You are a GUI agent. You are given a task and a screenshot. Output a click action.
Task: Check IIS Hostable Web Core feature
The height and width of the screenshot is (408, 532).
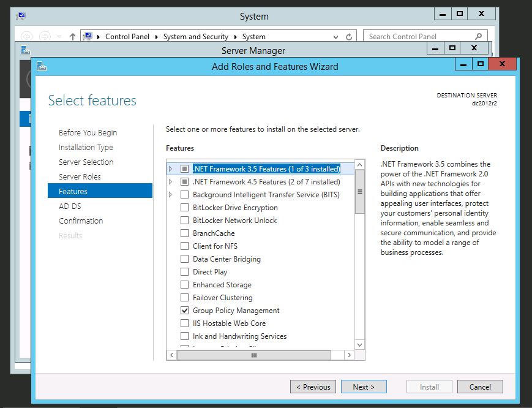[x=184, y=323]
